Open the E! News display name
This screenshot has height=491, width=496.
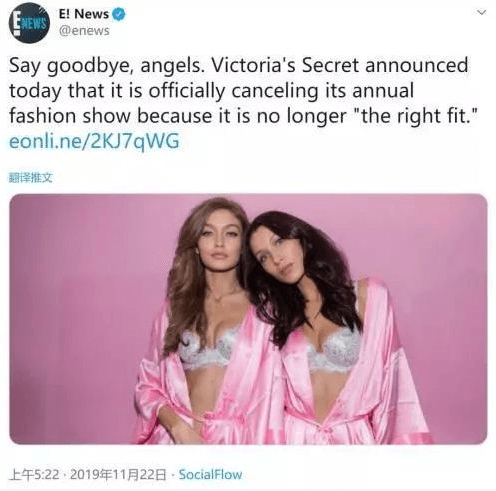(x=84, y=14)
